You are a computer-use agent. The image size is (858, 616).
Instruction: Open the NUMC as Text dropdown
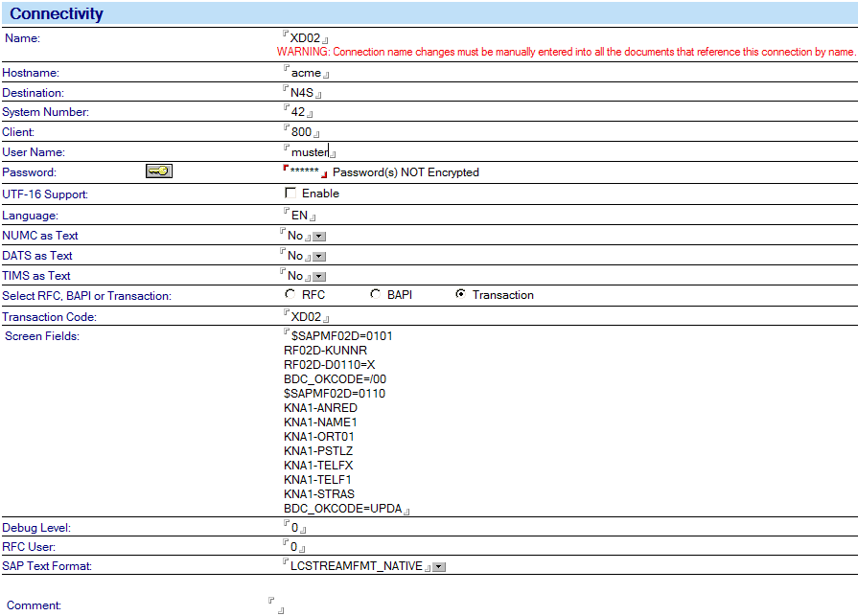point(319,237)
